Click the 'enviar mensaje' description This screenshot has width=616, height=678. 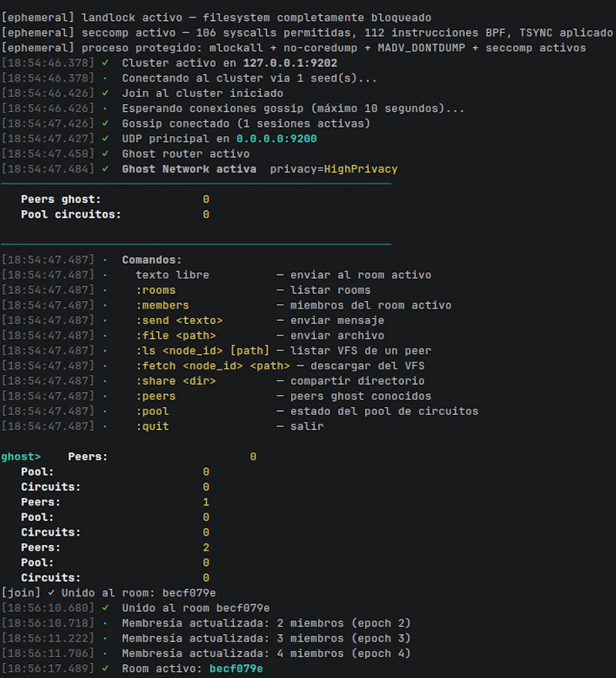click(x=337, y=320)
